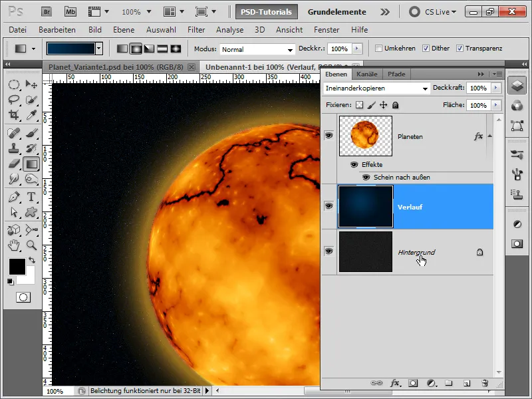
Task: Select the Elliptical Marquee tool
Action: [x=13, y=84]
